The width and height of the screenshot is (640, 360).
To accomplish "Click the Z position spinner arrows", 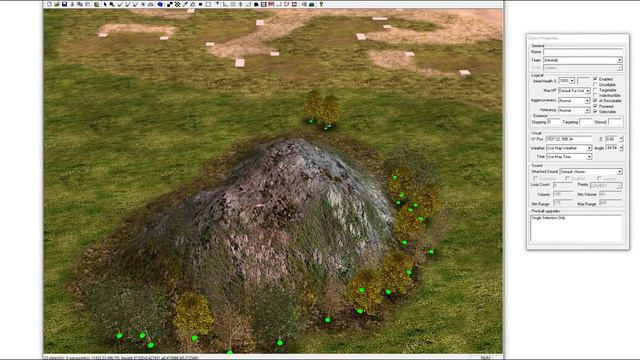I will tap(621, 139).
